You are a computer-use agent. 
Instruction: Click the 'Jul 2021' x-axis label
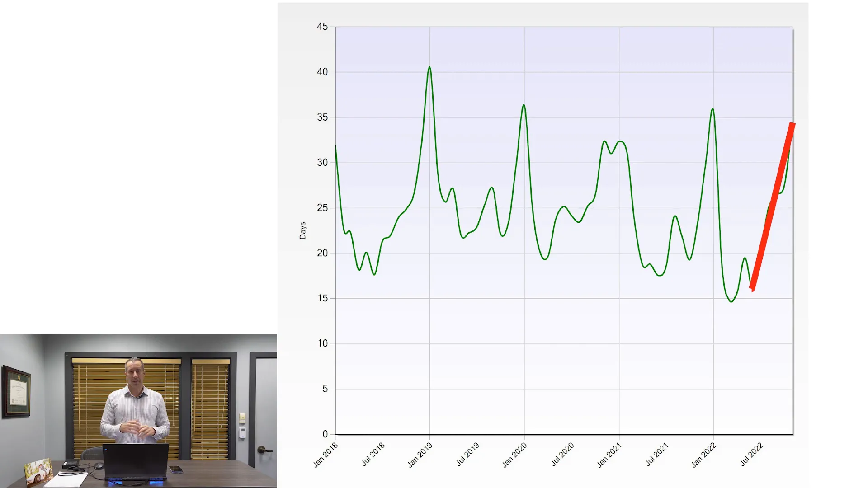[657, 454]
